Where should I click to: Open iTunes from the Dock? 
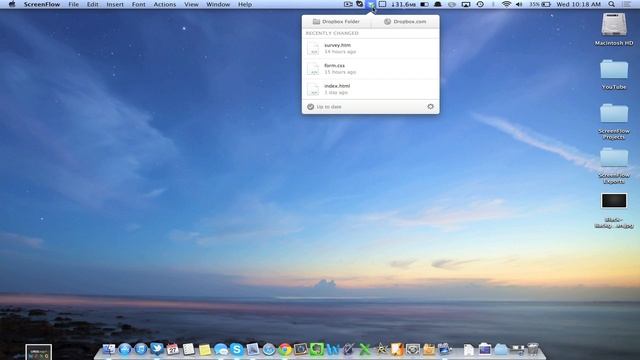(x=141, y=349)
